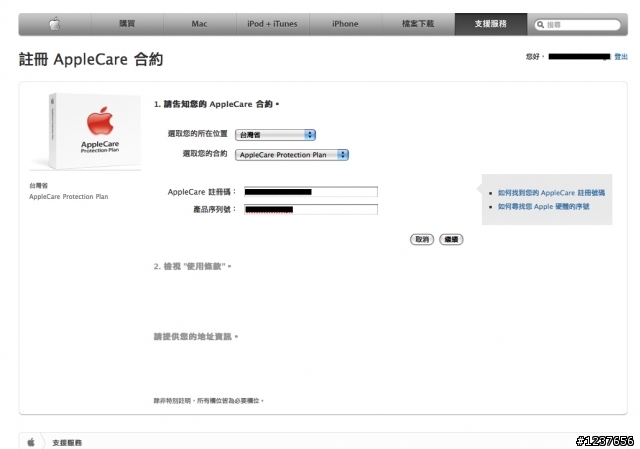Click the 產品序列號 serial number field
The width and height of the screenshot is (640, 449).
tap(311, 209)
